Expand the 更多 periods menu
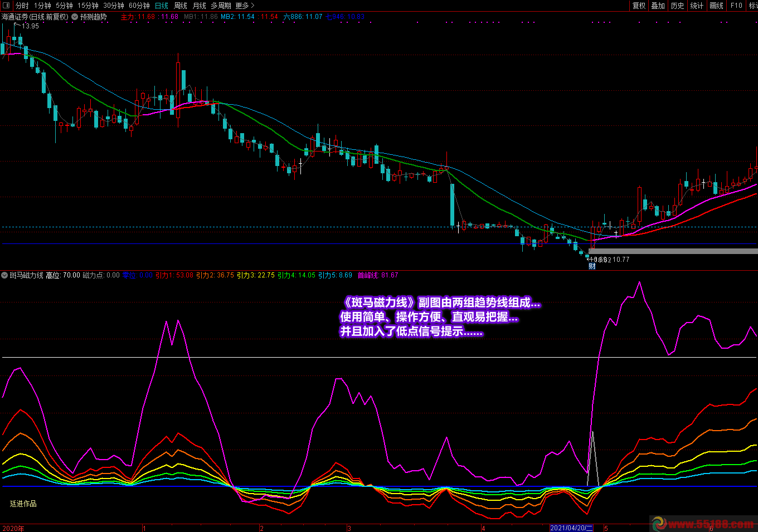This screenshot has height=532, width=758. tap(245, 6)
